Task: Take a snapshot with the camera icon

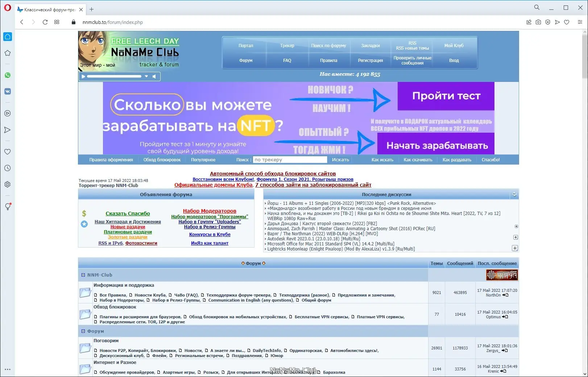Action: coord(538,22)
